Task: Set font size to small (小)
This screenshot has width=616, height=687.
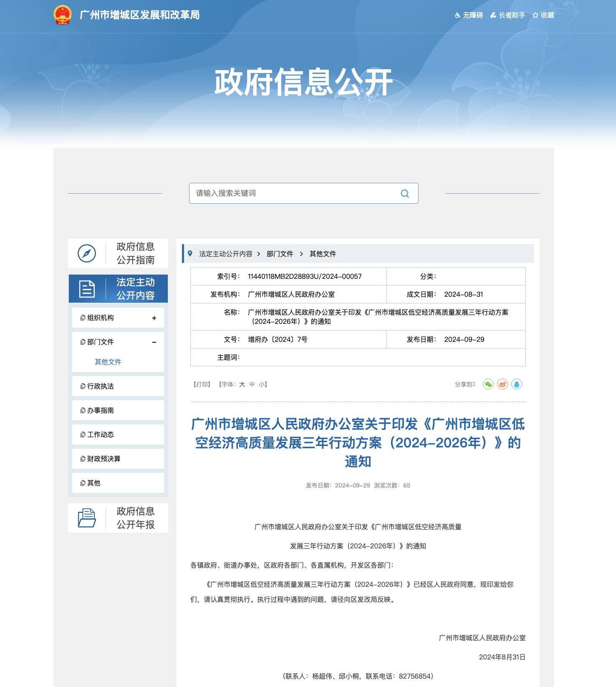Action: coord(261,384)
